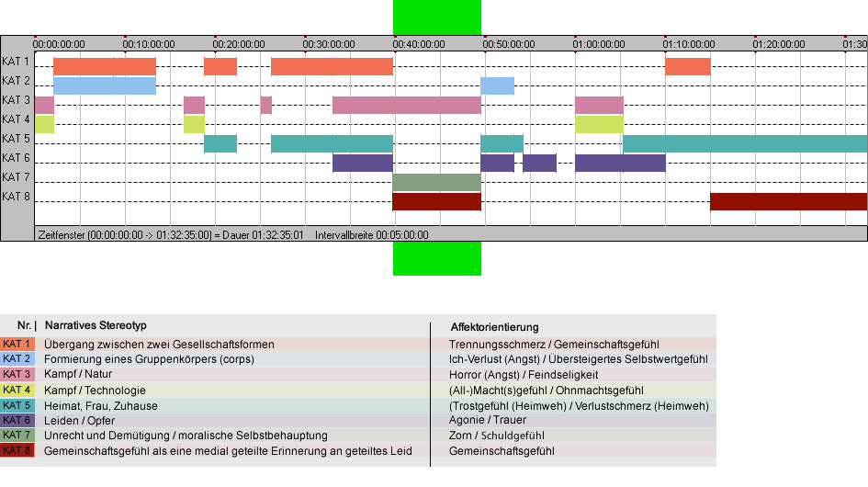Click the yellow KAT 4 bar at 01:00:00:00
The image size is (868, 487).
(x=599, y=124)
